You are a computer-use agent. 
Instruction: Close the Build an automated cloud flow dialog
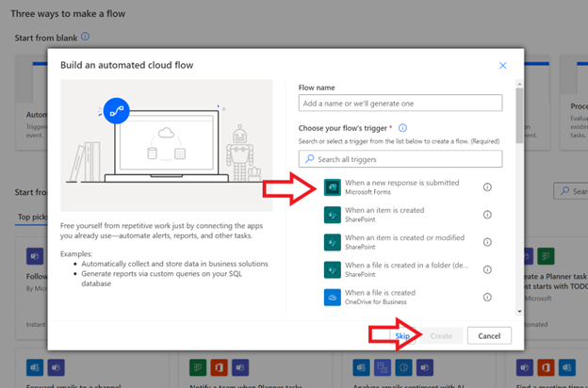point(502,66)
